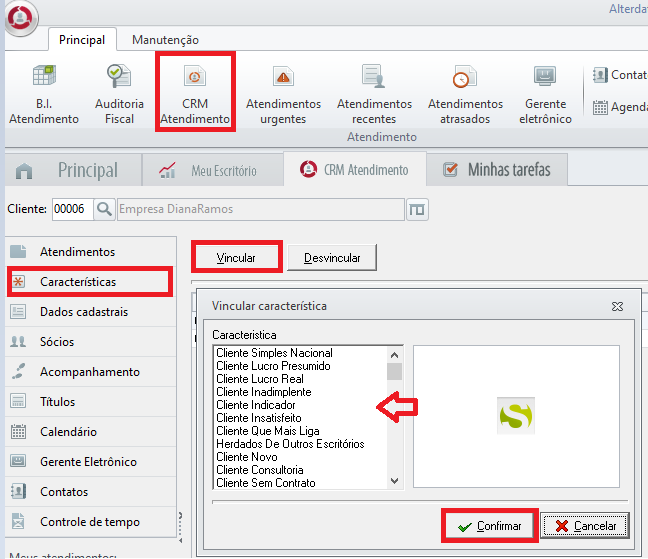Cancel the Vincular característica dialog
The image size is (648, 559).
click(585, 526)
